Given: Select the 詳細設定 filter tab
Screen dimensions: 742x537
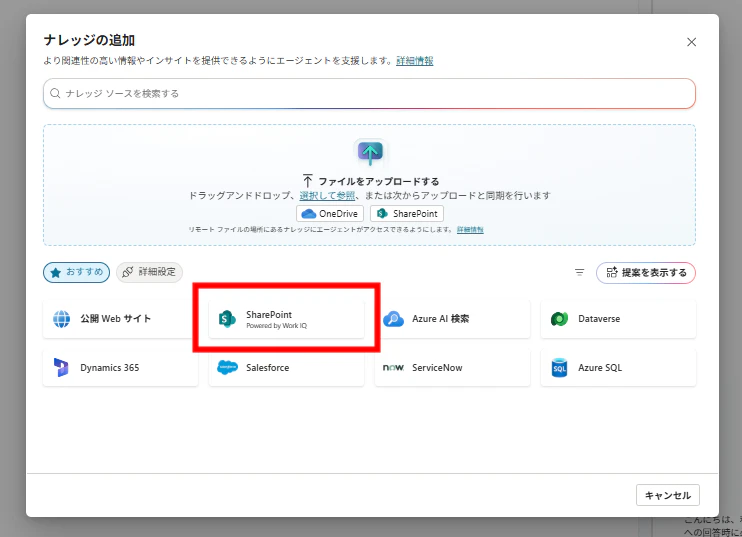Looking at the screenshot, I should click(x=149, y=272).
